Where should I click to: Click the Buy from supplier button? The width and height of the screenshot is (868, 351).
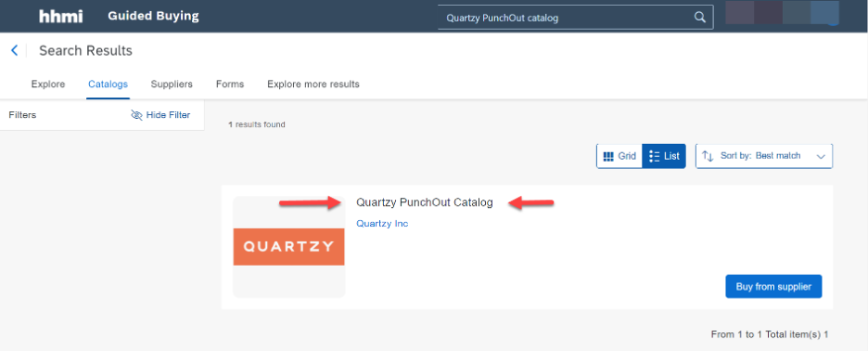(773, 287)
